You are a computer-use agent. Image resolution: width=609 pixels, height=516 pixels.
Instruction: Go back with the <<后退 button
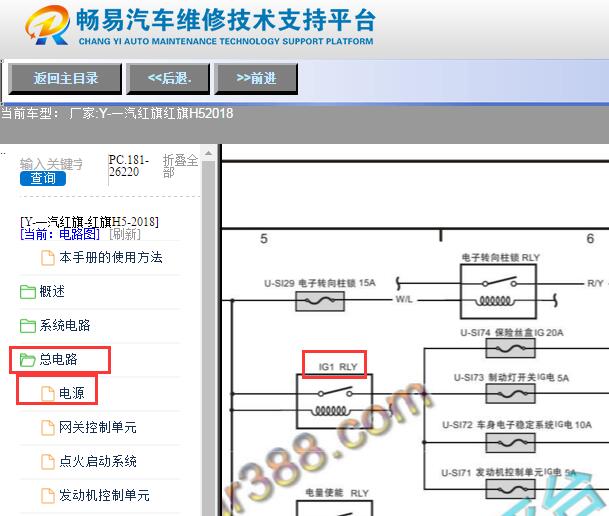tap(168, 79)
